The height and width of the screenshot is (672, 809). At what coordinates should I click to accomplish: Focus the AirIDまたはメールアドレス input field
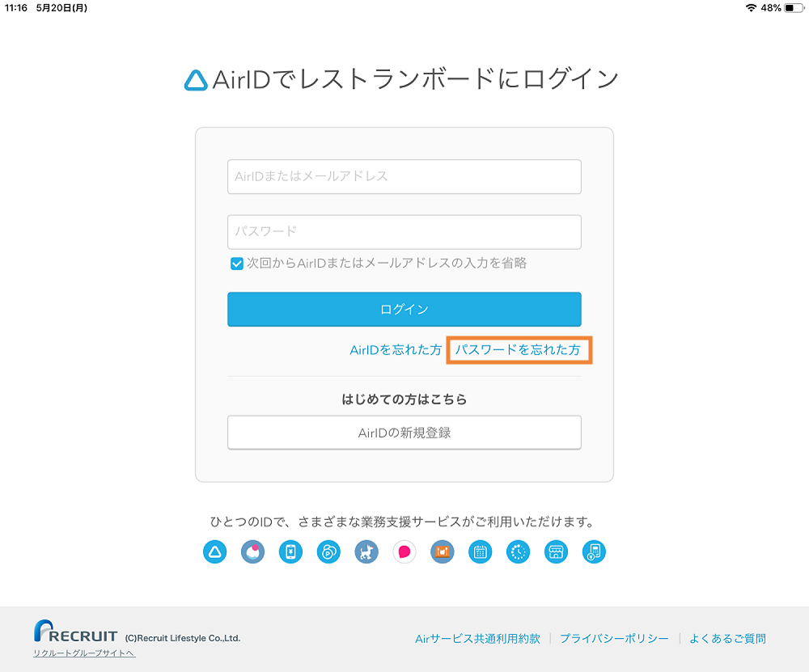pos(404,176)
